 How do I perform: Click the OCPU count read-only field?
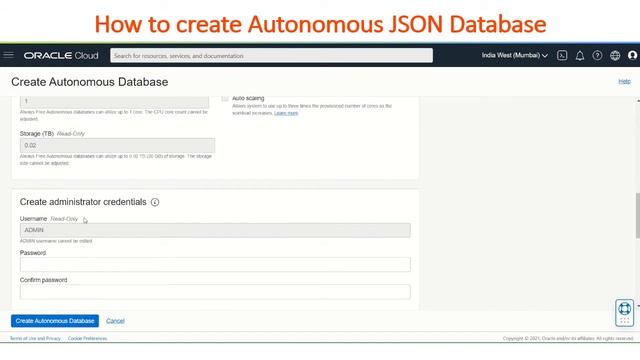tap(114, 101)
